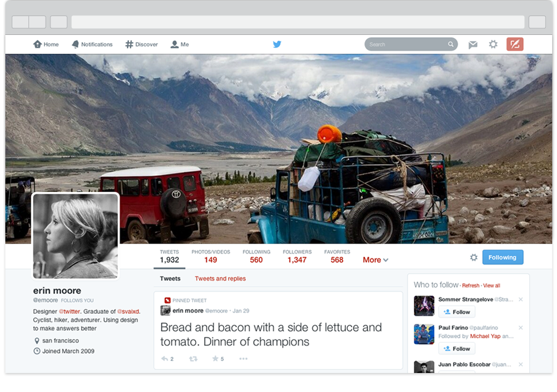Favorite the pinned tweet with star

217,359
